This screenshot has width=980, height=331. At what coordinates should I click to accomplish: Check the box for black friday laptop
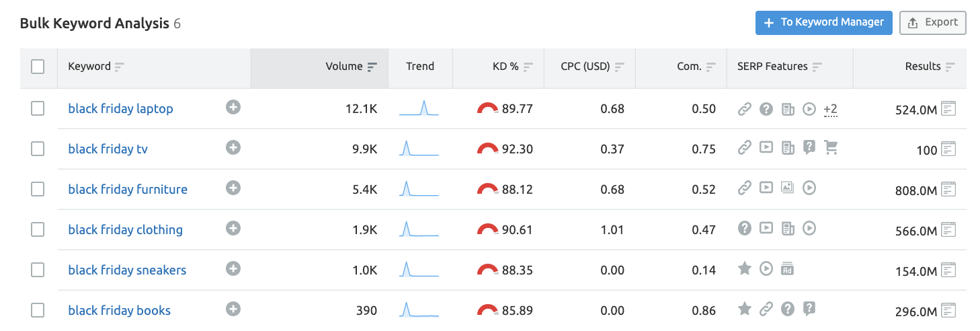click(x=38, y=108)
